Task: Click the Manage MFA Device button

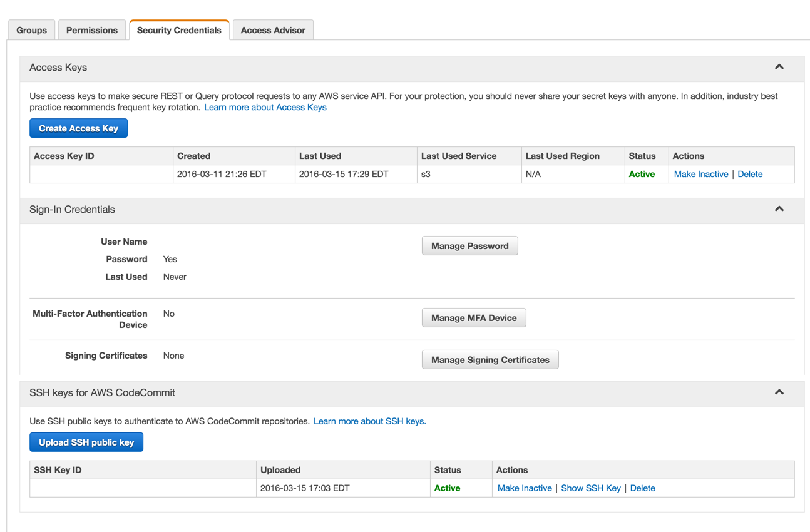Action: (474, 318)
